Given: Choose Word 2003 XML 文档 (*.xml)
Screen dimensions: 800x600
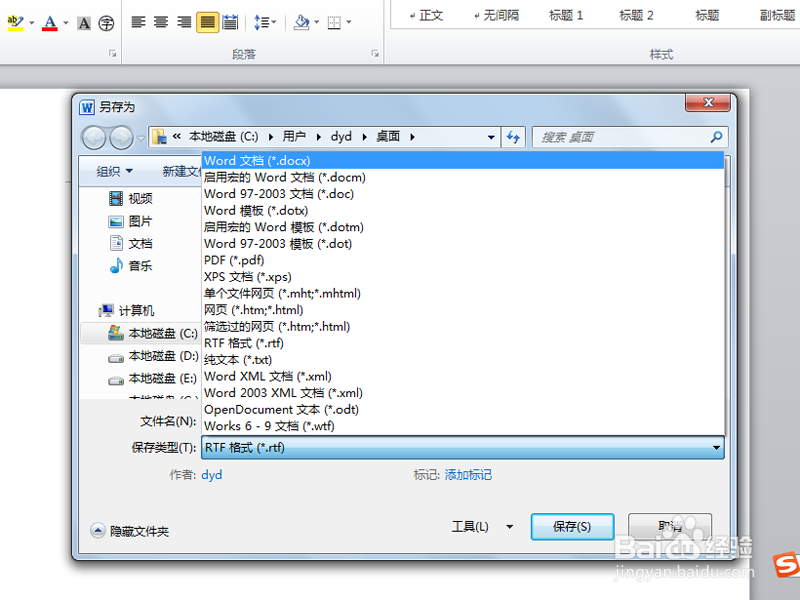Looking at the screenshot, I should point(463,393).
